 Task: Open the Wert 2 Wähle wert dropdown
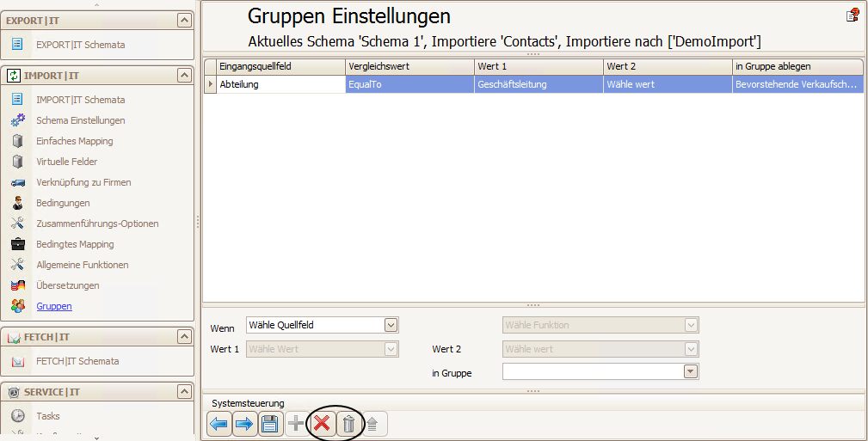click(x=691, y=349)
